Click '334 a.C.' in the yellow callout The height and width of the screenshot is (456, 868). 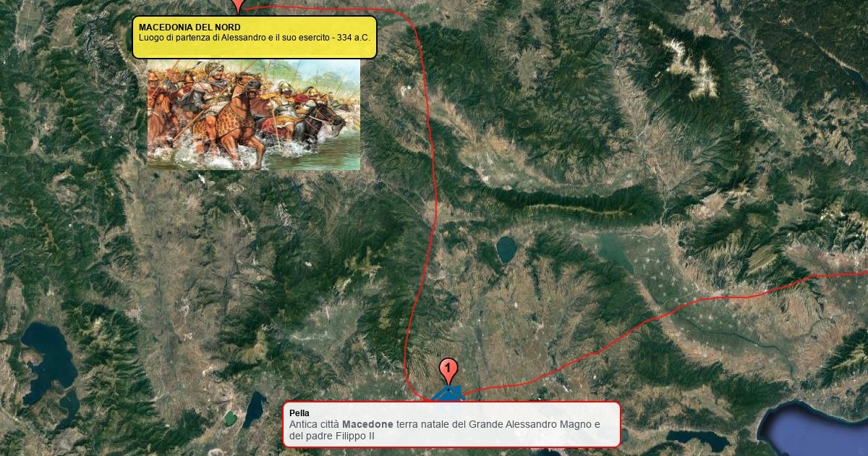(x=352, y=38)
